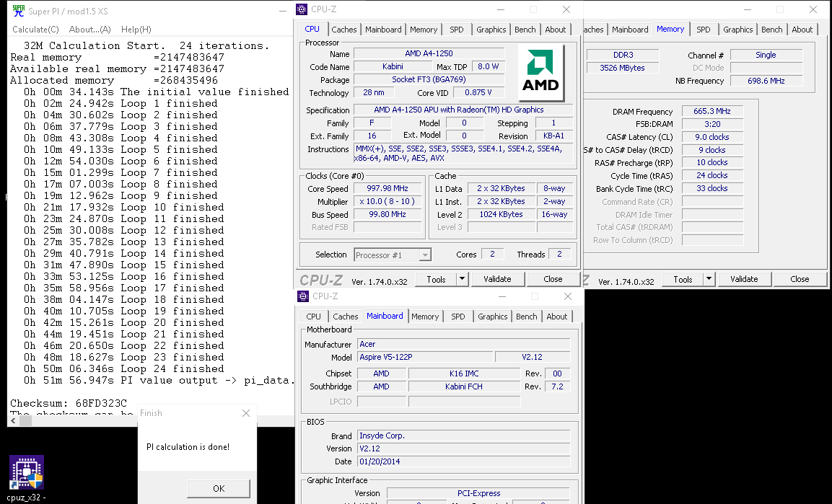Image resolution: width=832 pixels, height=504 pixels.
Task: Click Tools button in Memory tab window
Action: (683, 279)
